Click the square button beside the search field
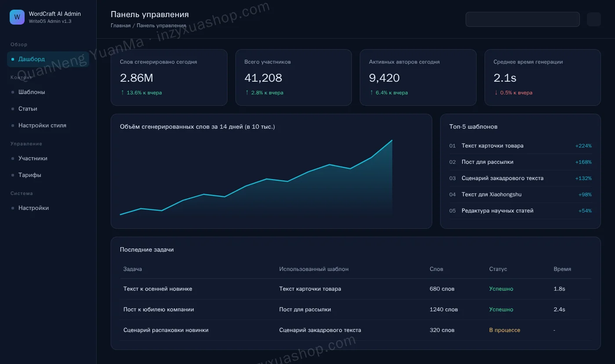 click(x=594, y=19)
